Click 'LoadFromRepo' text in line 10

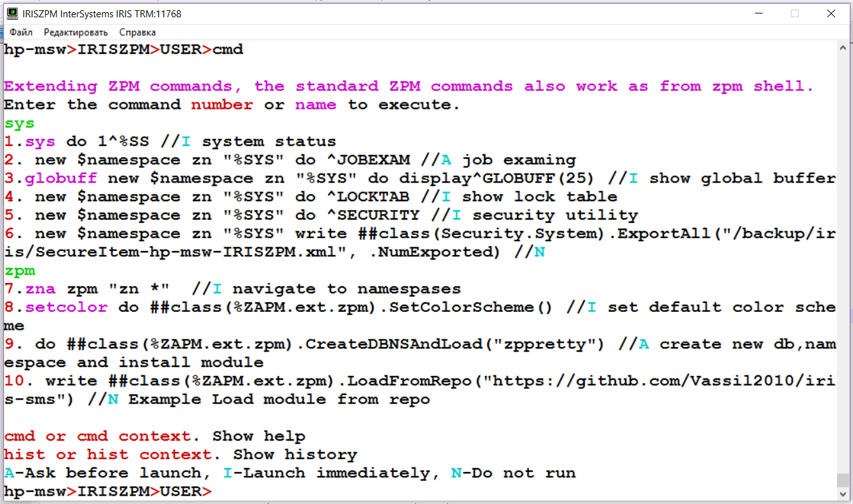pos(410,381)
